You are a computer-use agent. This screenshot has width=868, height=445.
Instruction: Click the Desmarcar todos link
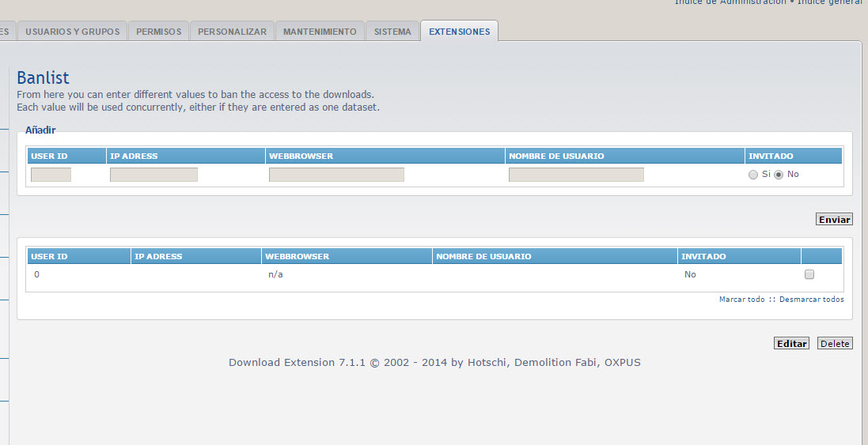pyautogui.click(x=811, y=300)
